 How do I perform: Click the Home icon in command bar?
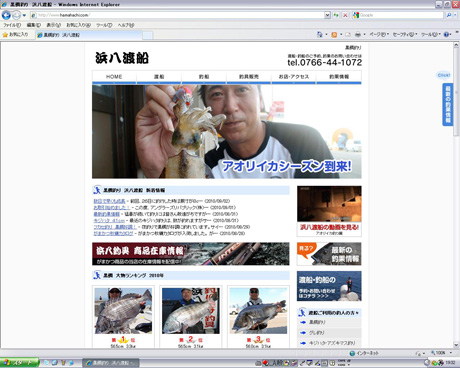(320, 34)
